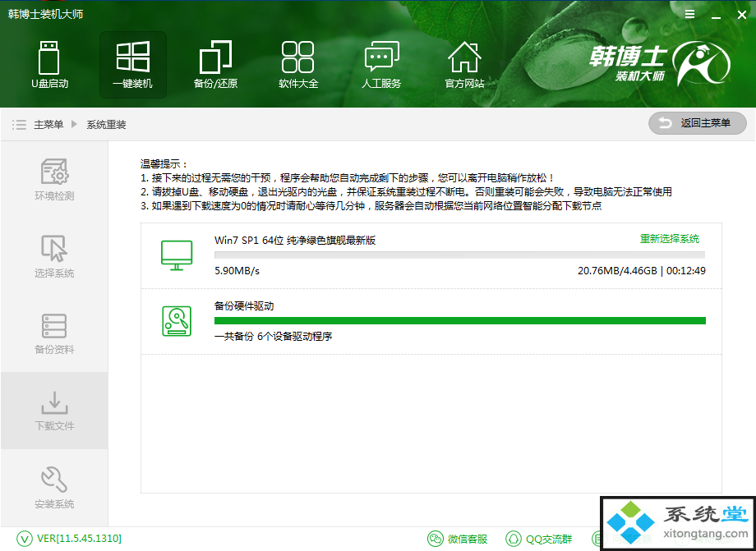756x551 pixels.
Task: Close the 韩博士装机大师 window
Action: click(742, 15)
